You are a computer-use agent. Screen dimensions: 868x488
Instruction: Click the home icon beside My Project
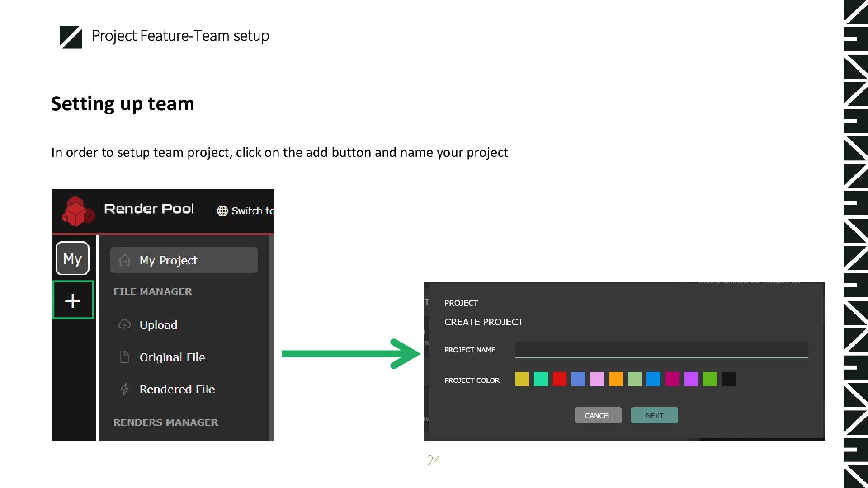click(124, 260)
